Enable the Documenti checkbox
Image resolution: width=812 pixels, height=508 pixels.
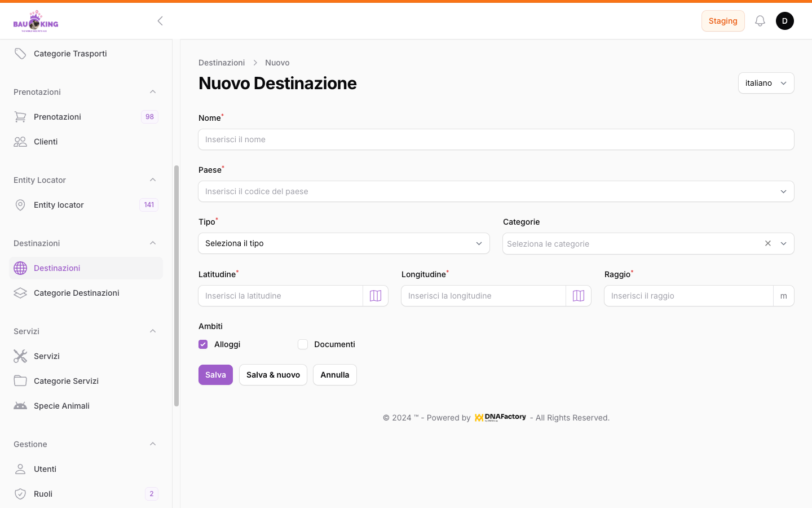tap(303, 344)
